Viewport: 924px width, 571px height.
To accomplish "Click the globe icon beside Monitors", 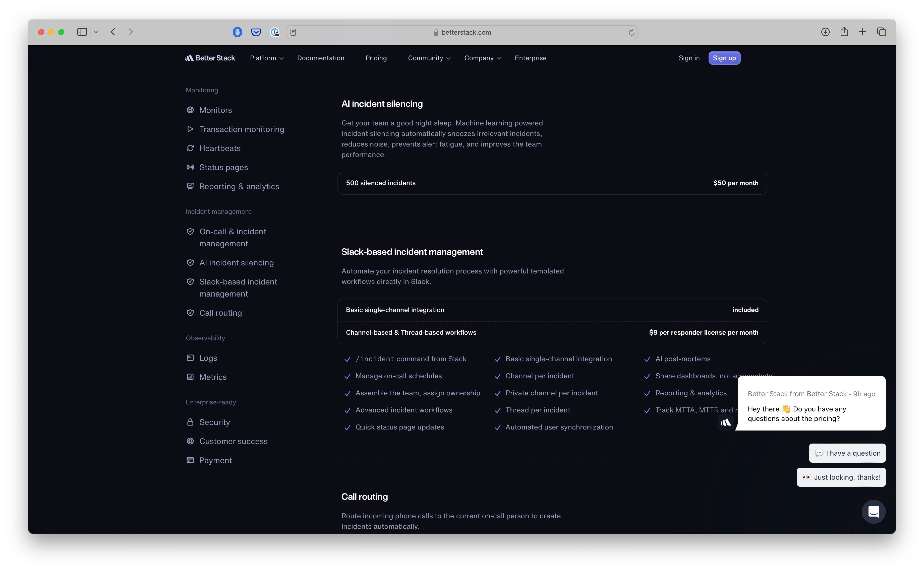I will pos(190,110).
